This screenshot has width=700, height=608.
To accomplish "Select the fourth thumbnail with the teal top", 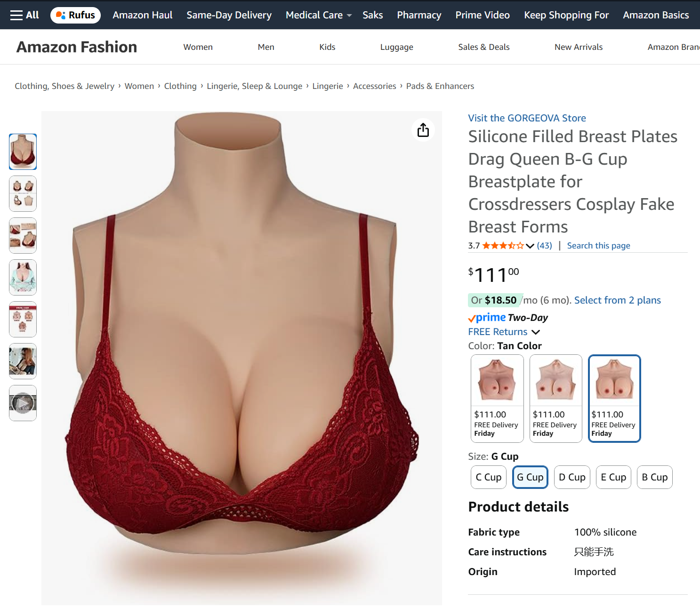I will [23, 277].
